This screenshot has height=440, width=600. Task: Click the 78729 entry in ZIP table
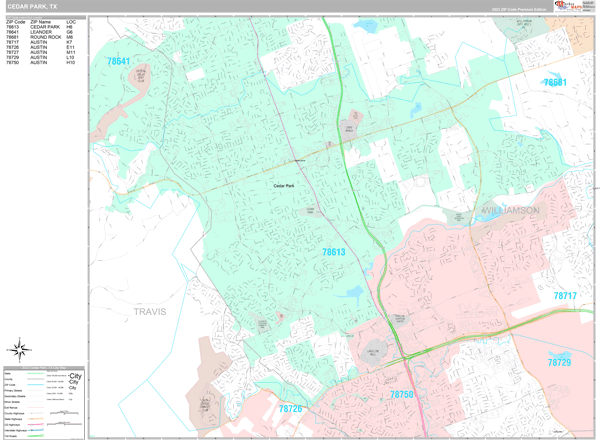[12, 57]
